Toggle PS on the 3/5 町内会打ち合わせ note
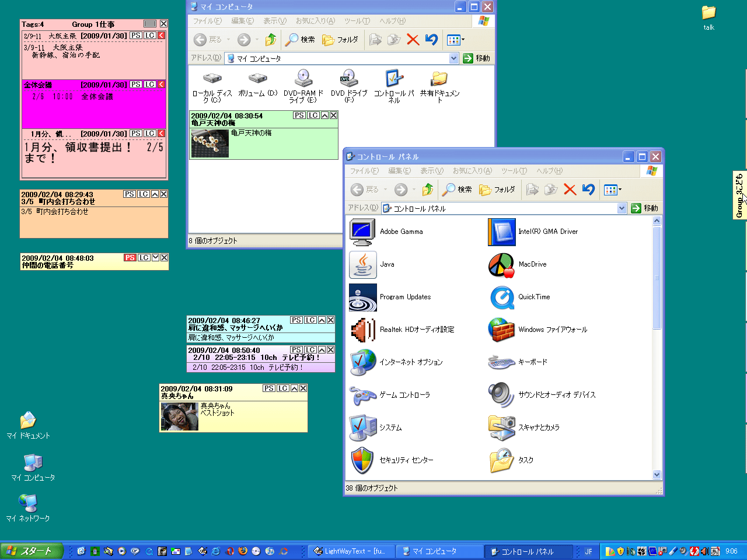 [x=130, y=194]
